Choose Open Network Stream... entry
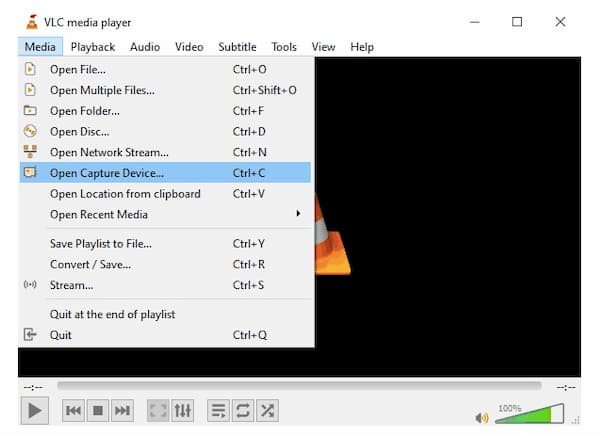 click(166, 152)
